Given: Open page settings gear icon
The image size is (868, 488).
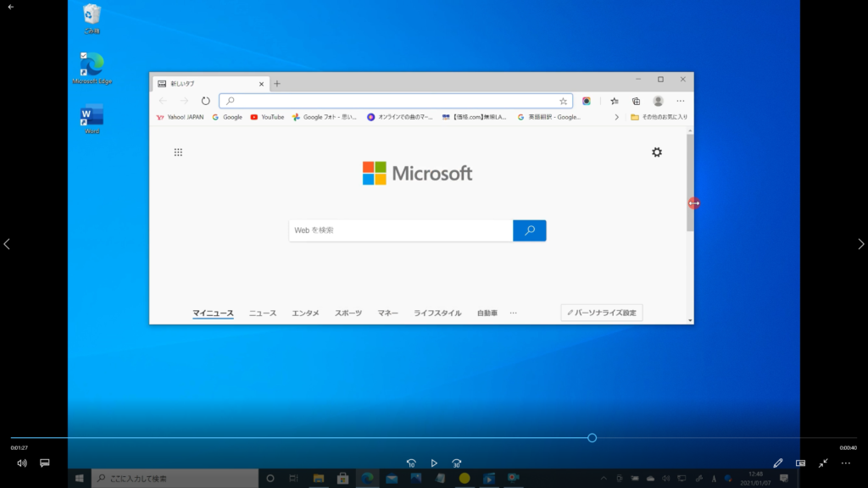Looking at the screenshot, I should pyautogui.click(x=657, y=152).
